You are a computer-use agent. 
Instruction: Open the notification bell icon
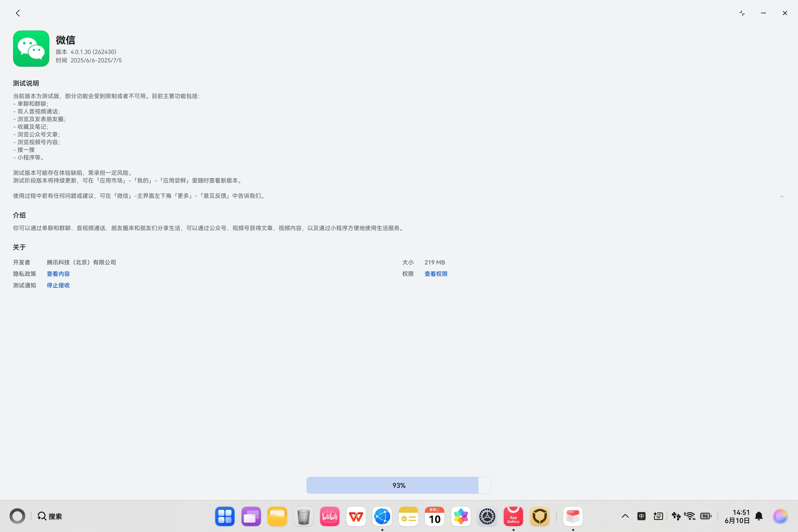click(x=759, y=516)
